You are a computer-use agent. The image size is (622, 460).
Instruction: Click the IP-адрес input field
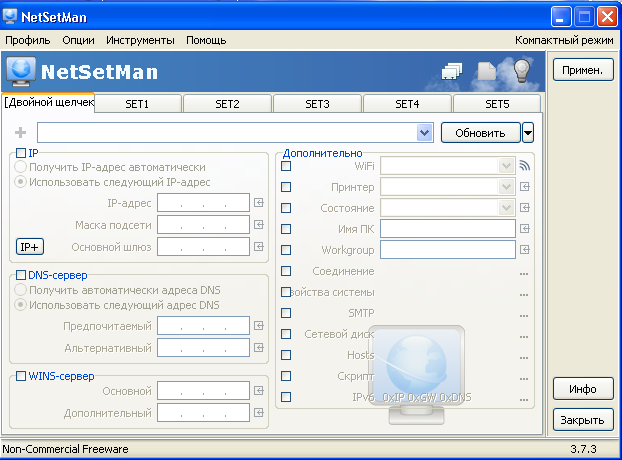point(203,203)
